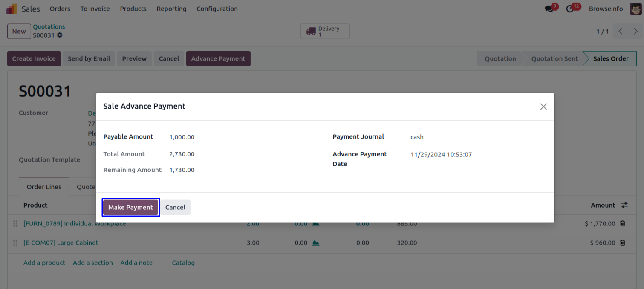This screenshot has height=289, width=644.
Task: Open the Reporting menu
Action: coord(171,9)
